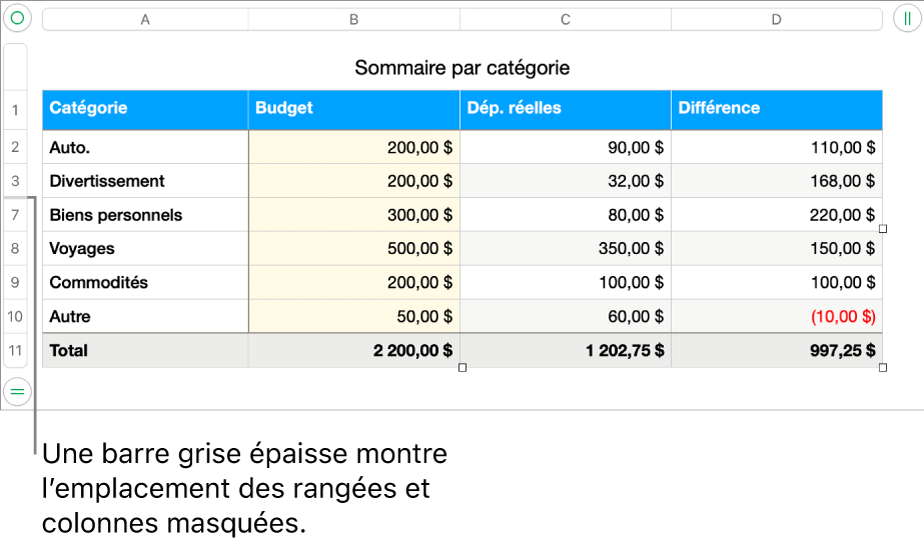The image size is (924, 550).
Task: Select the Différence header cell
Action: pyautogui.click(x=776, y=108)
